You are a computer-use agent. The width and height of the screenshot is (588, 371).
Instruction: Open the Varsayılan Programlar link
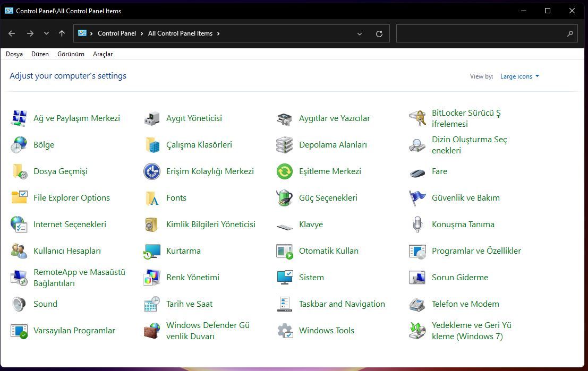pos(74,331)
